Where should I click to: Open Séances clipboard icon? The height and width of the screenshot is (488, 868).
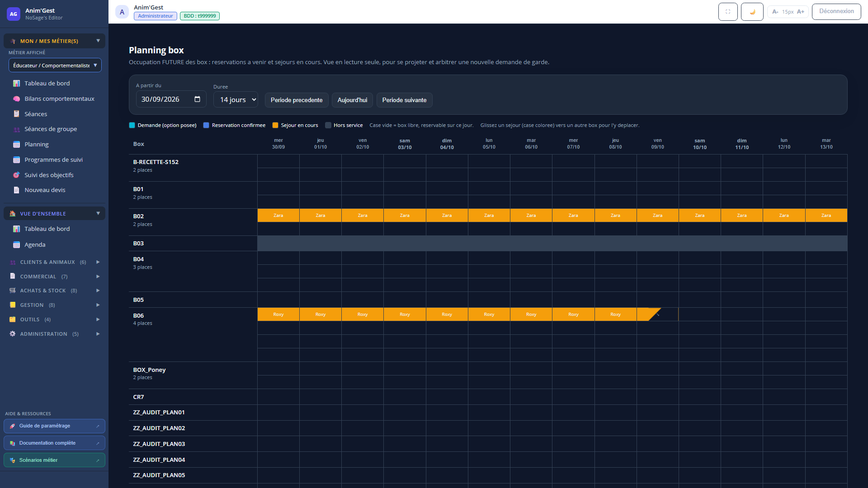click(17, 114)
